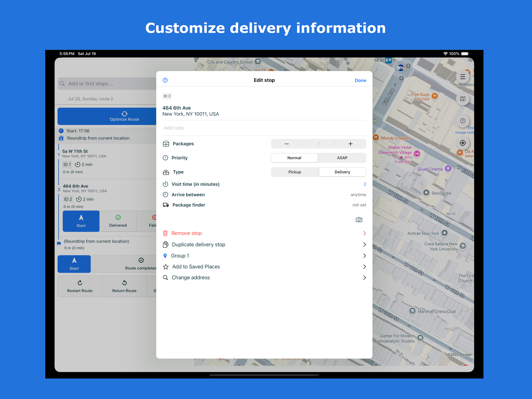
Task: Open Change address row chevron
Action: 364,278
